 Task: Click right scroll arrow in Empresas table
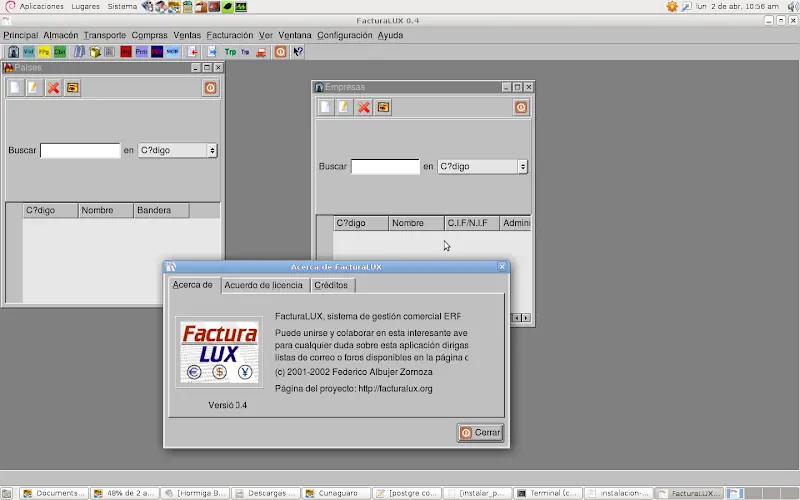[x=526, y=318]
